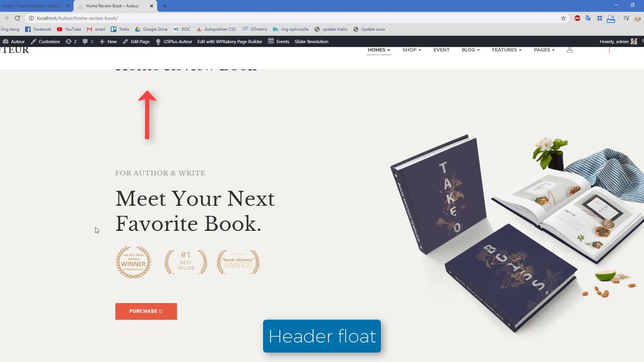Open Slider Revolution in admin bar

311,42
